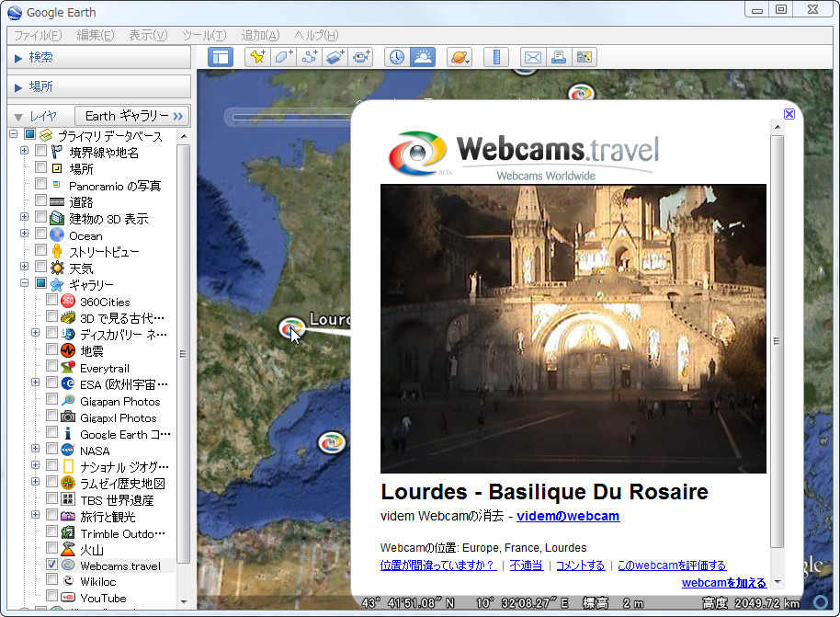
Task: Open the image overlay tool
Action: click(335, 56)
